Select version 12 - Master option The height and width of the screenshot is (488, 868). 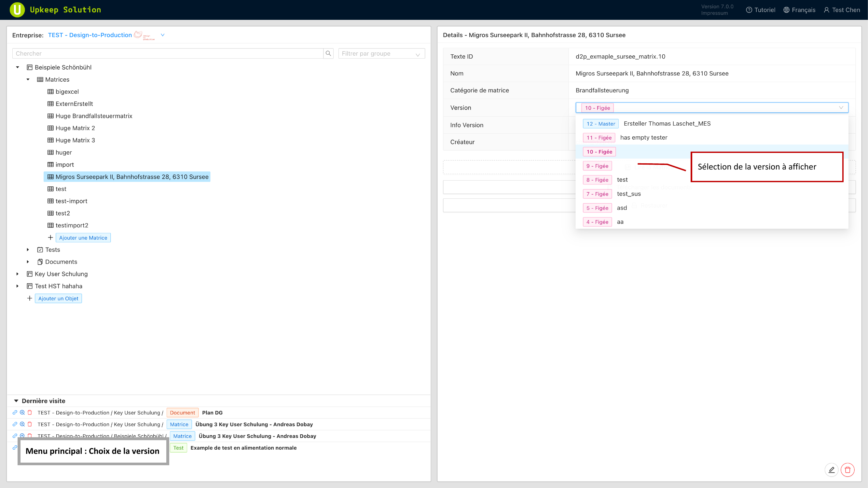[x=600, y=124]
